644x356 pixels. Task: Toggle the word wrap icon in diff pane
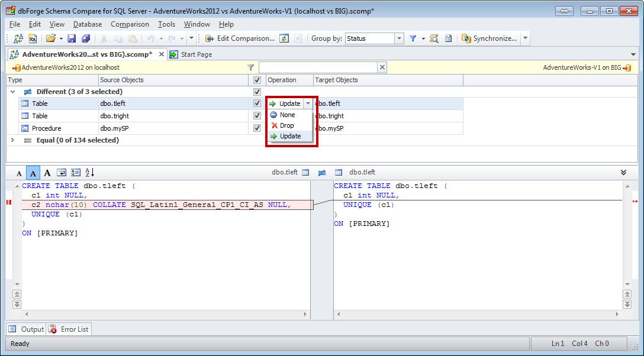coord(62,173)
